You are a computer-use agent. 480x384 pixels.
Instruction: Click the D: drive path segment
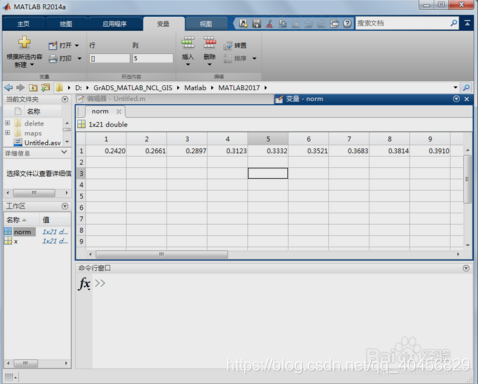click(78, 88)
